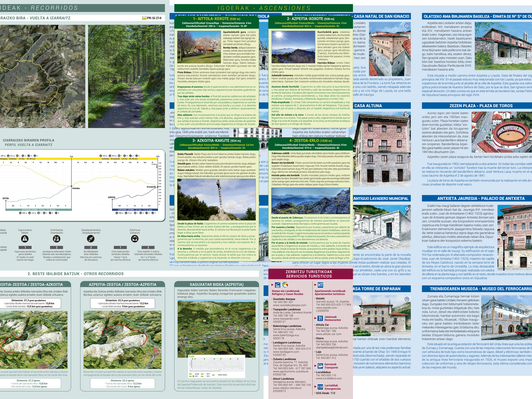Click the round Nekatur logo icon
The height and width of the screenshot is (399, 532).
[285, 285]
